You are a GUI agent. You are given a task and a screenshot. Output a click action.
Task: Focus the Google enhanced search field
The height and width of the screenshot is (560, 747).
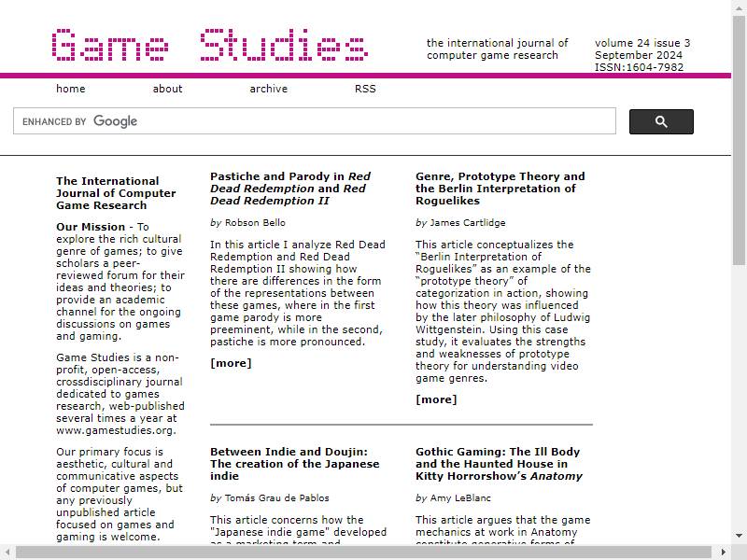pos(315,121)
